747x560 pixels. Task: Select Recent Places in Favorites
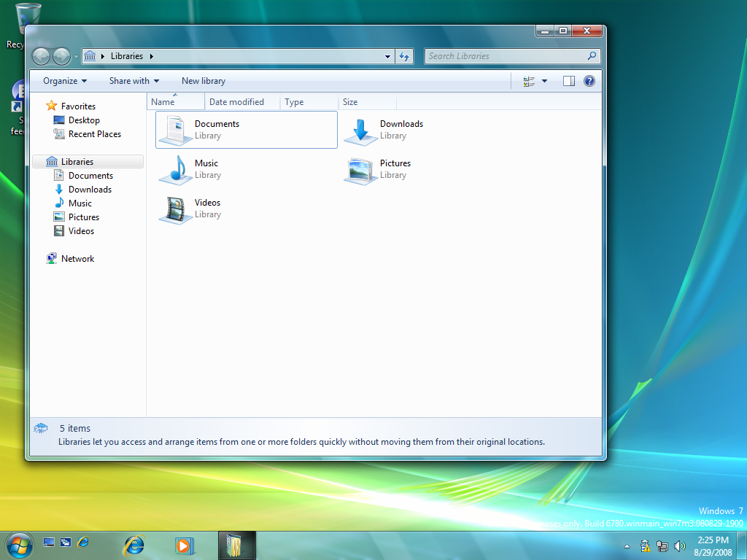(x=94, y=134)
